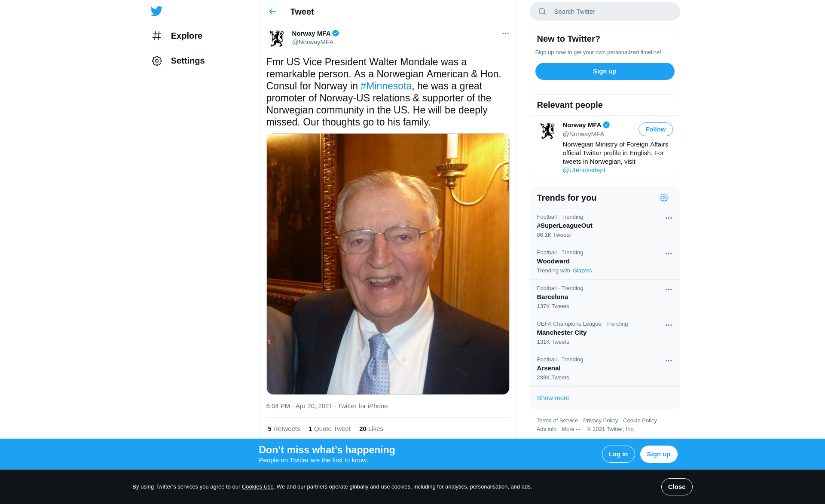This screenshot has width=825, height=504.
Task: Click the Trends settings gear icon
Action: pyautogui.click(x=664, y=198)
